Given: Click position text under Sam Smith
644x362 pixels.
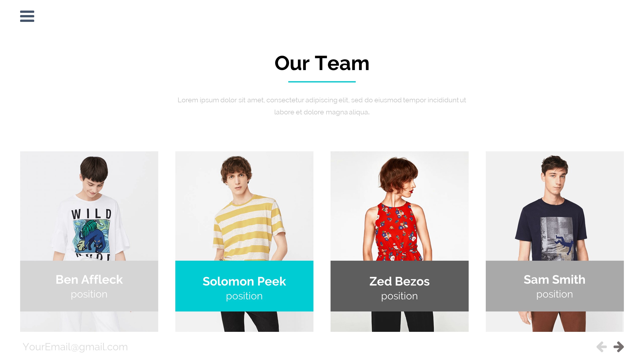Looking at the screenshot, I should click(x=555, y=294).
